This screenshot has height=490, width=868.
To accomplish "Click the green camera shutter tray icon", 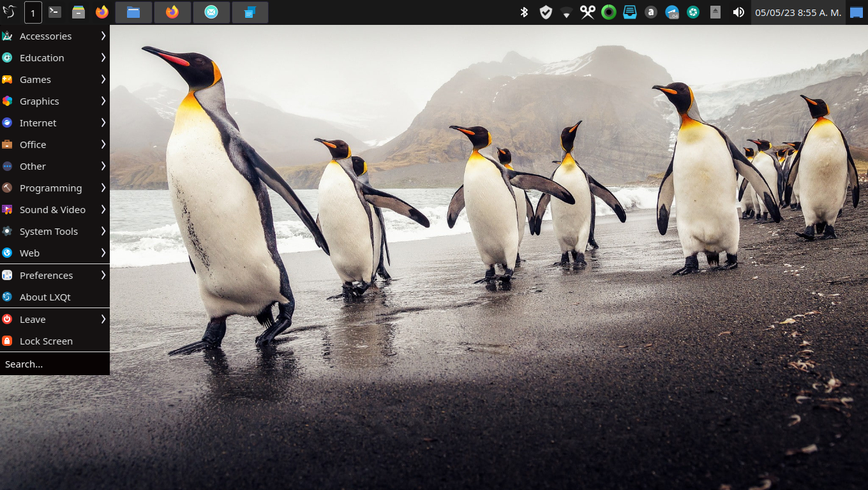I will coord(693,12).
